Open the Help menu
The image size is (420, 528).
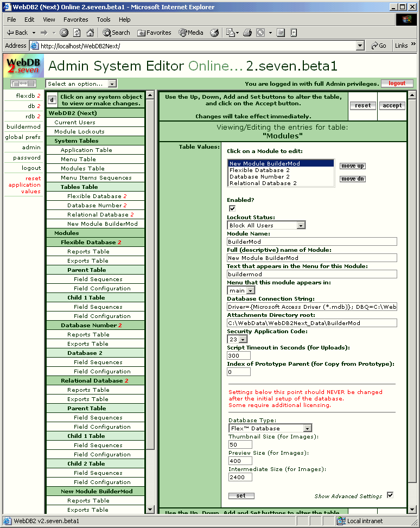[124, 20]
